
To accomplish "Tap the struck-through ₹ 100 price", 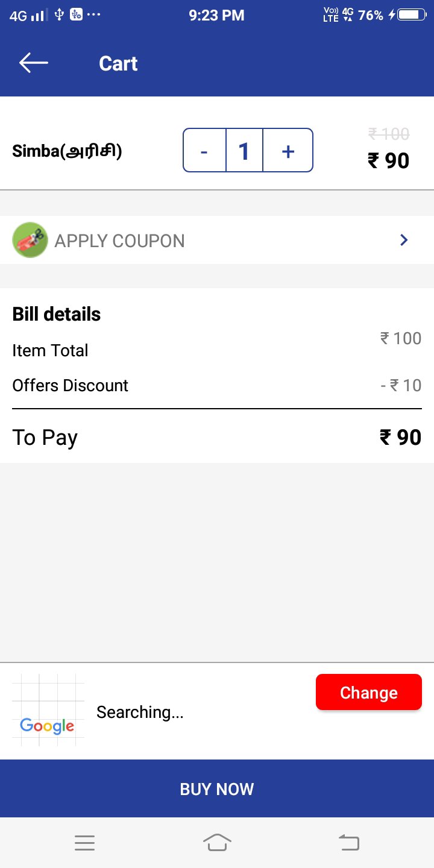I will 389,134.
